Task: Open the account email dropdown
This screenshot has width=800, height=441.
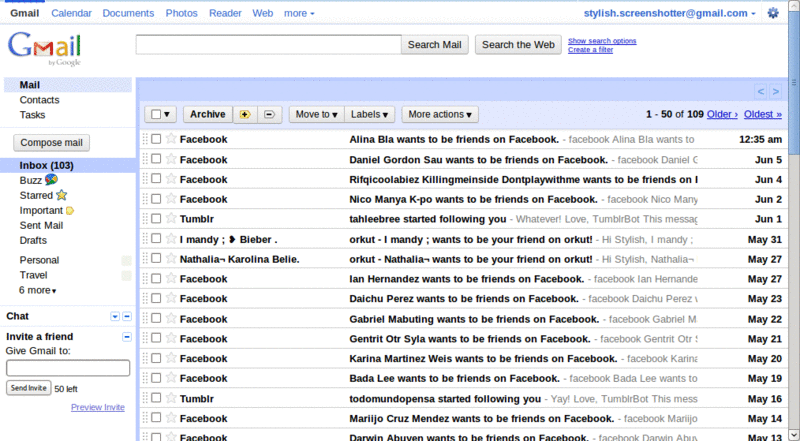Action: [669, 13]
